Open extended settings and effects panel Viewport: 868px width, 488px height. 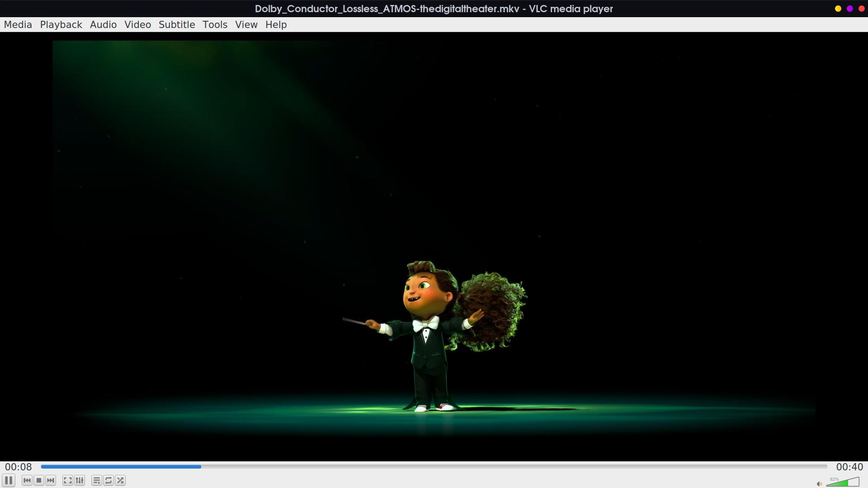point(80,480)
